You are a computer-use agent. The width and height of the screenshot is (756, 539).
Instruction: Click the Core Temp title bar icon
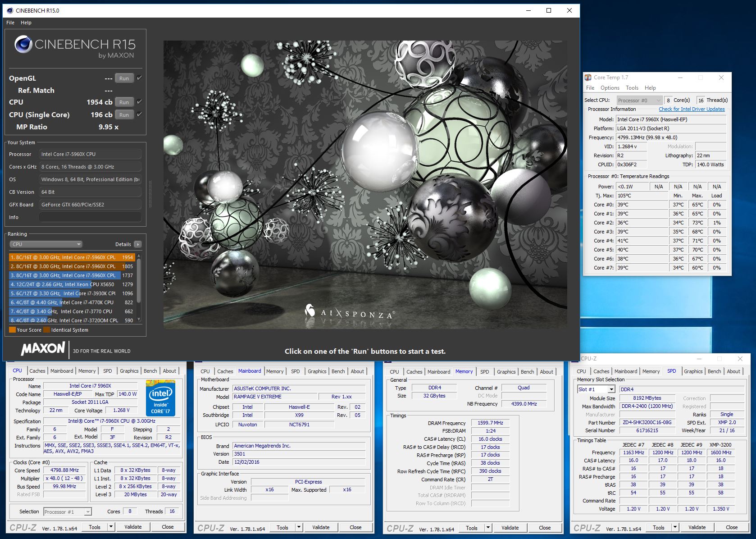588,78
